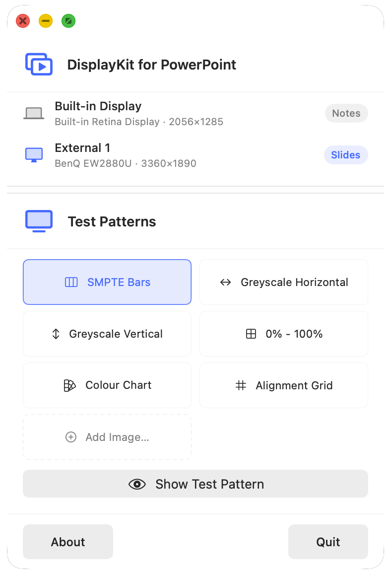
Task: Click the SMPTE Bars columns icon
Action: coord(71,282)
